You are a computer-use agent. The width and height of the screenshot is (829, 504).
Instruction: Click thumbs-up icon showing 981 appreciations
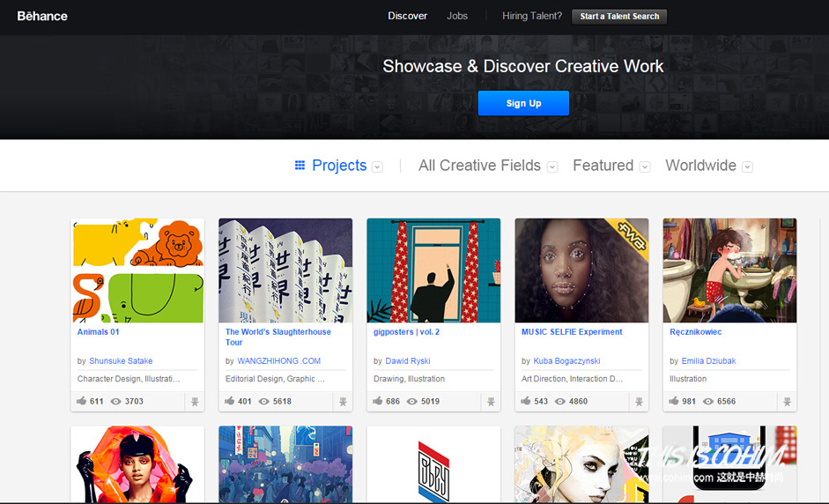(674, 401)
